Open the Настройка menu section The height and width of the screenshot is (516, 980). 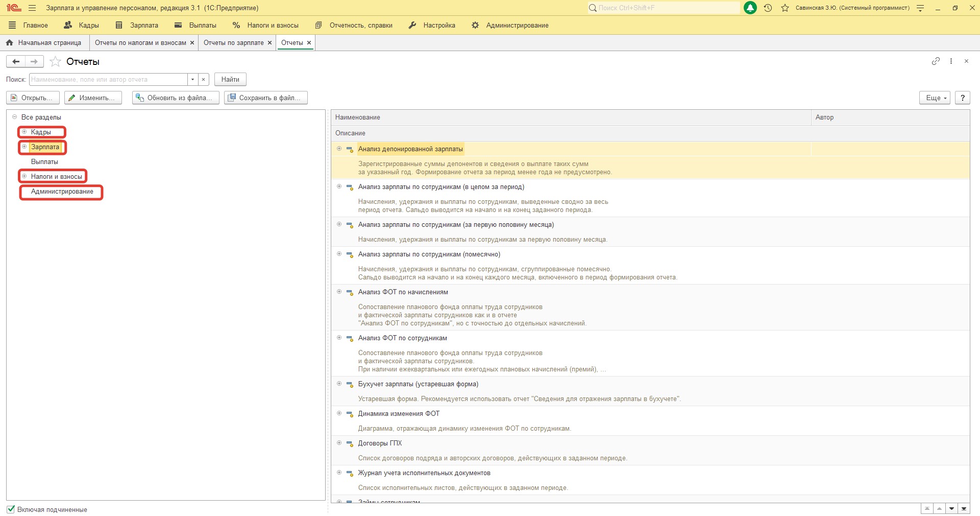432,25
